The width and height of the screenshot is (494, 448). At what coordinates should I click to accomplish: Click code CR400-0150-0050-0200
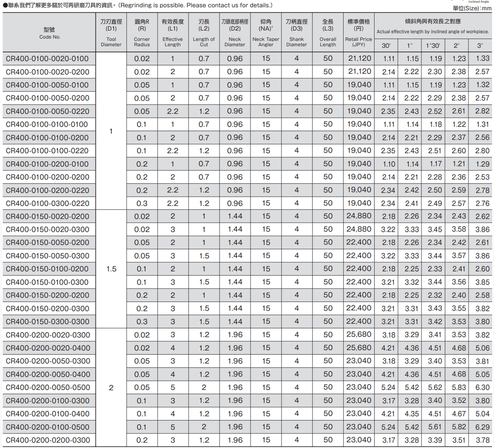47,242
